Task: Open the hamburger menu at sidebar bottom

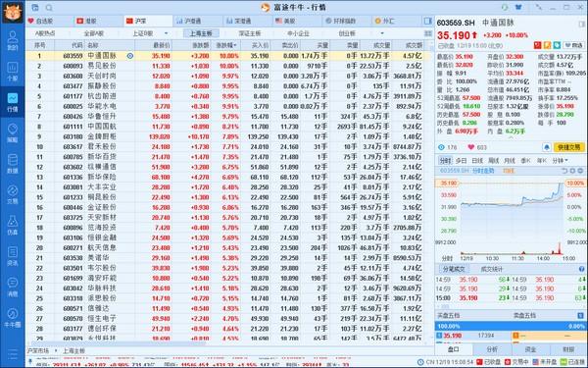Action: 13,353
